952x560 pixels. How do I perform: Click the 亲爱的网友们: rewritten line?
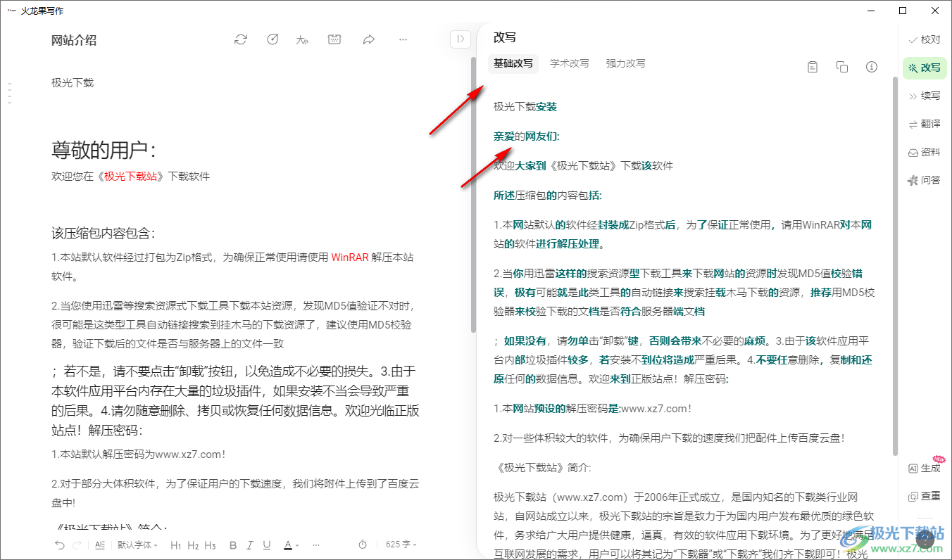tap(527, 136)
